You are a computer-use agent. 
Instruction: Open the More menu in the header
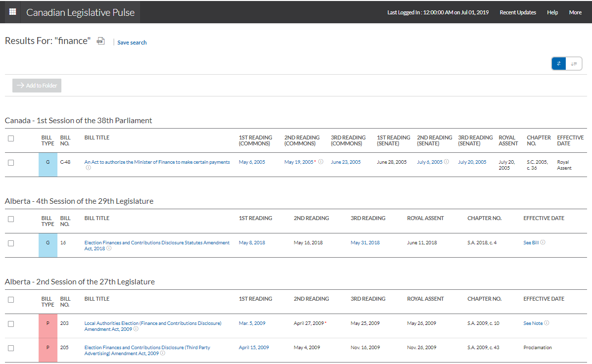click(x=575, y=12)
